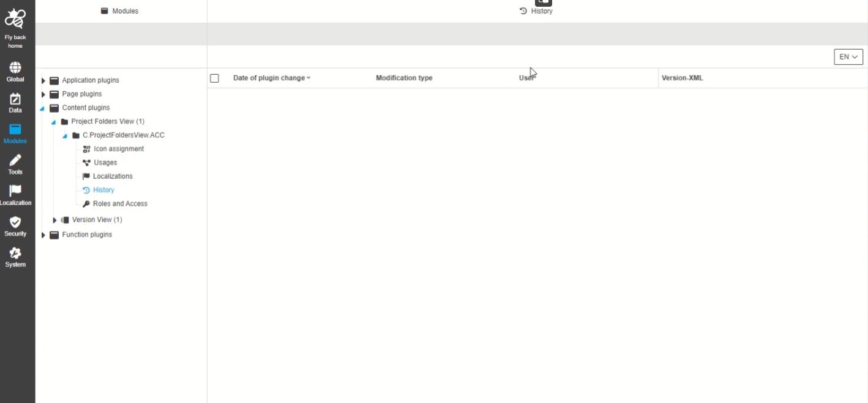Click the Modification type column header
Viewport: 868px width, 403px height.
[404, 78]
